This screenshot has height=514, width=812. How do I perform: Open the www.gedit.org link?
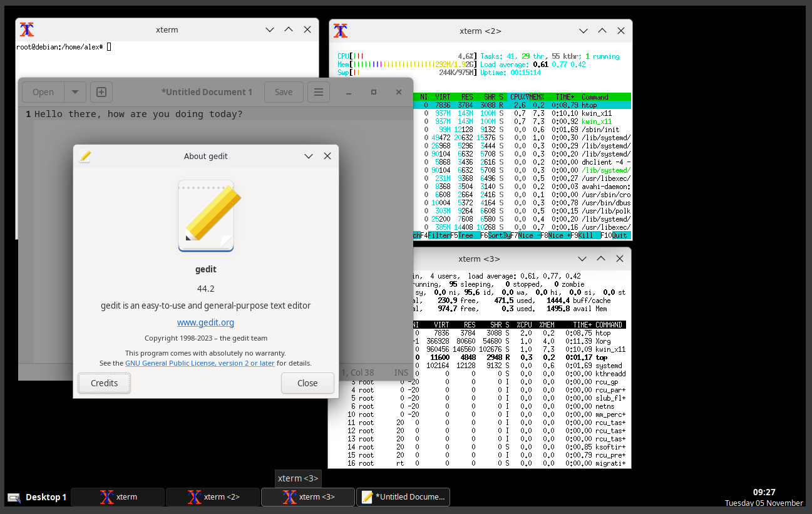[205, 323]
